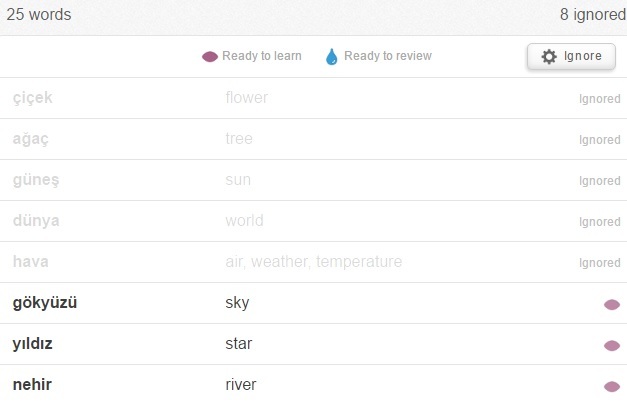This screenshot has width=627, height=402.
Task: Click the purple Ready to learn seed icon
Action: [210, 57]
